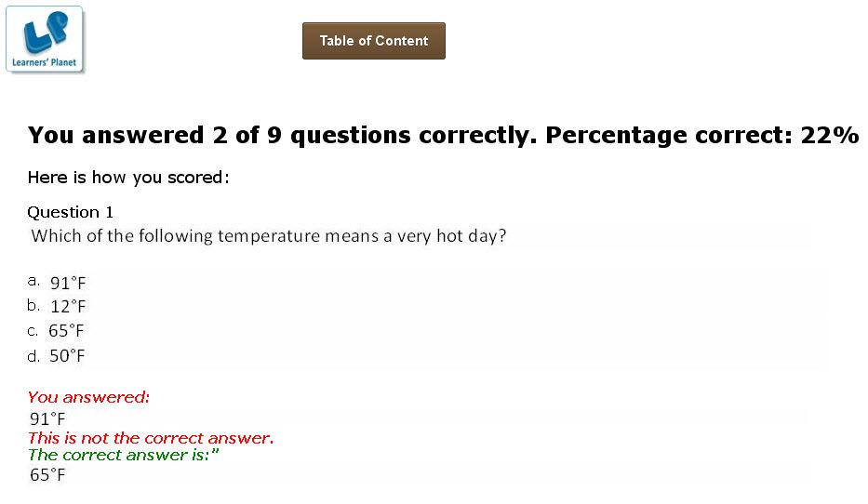Choose the 12°F answer option

(68, 307)
